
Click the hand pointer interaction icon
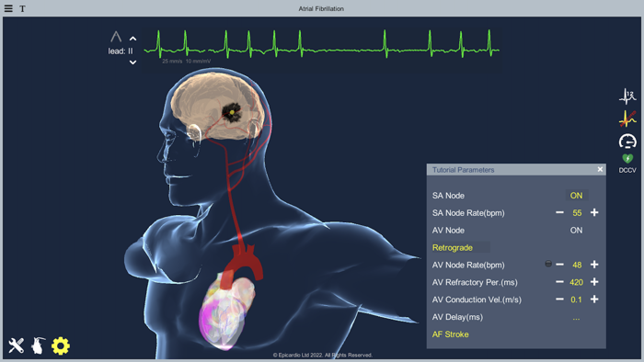pyautogui.click(x=39, y=345)
